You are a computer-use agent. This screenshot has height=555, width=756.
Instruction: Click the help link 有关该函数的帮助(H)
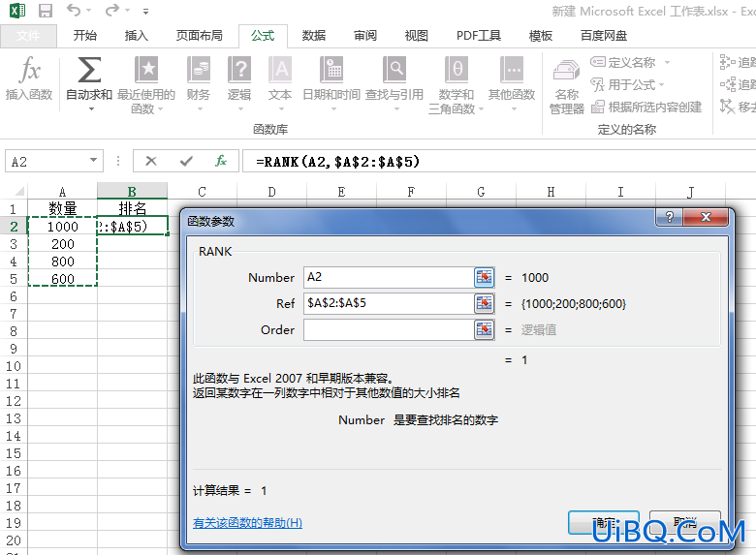click(x=247, y=523)
